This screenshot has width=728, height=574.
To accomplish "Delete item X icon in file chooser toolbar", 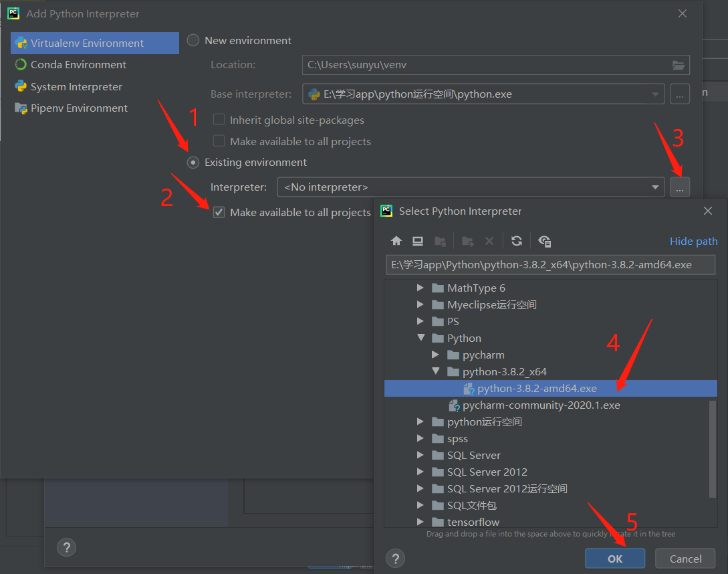I will tap(489, 241).
